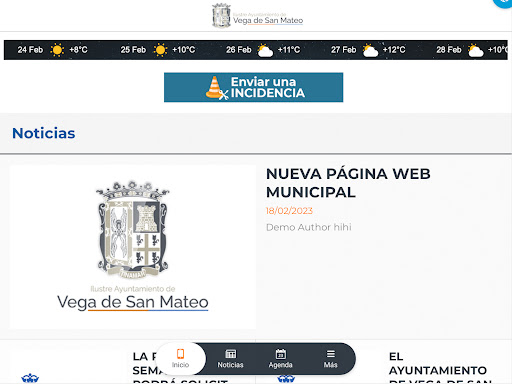This screenshot has height=384, width=512.
Task: Click the Enviar una INCIDENCIA banner
Action: click(253, 87)
